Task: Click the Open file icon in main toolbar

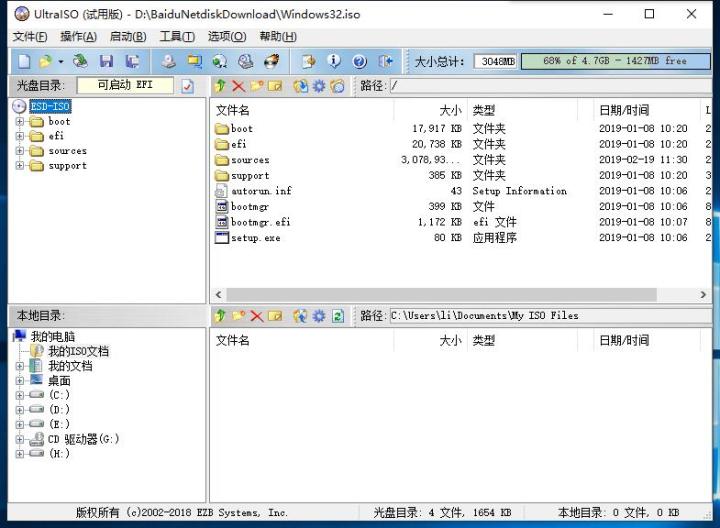Action: 45,61
